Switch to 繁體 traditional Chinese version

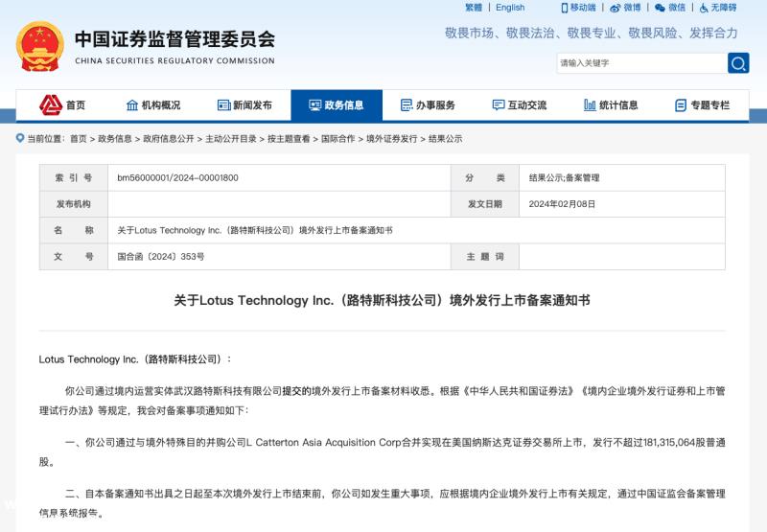[473, 8]
